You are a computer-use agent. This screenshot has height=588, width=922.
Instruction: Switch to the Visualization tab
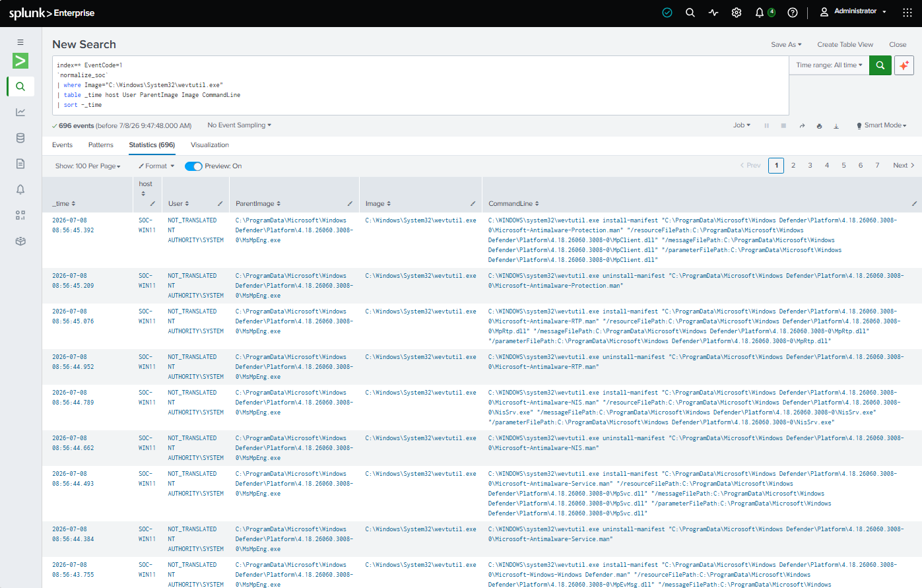tap(210, 145)
